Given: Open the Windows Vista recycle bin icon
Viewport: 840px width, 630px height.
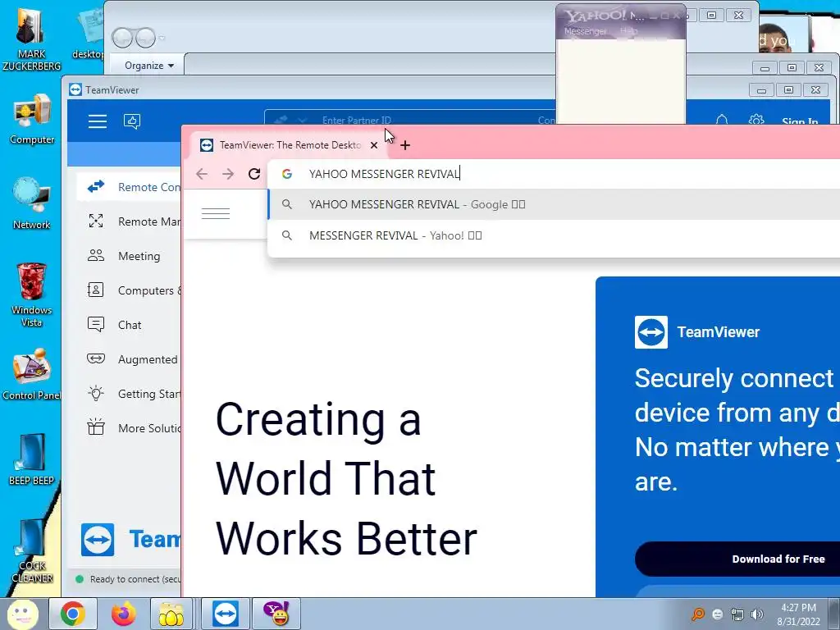Looking at the screenshot, I should click(x=32, y=294).
